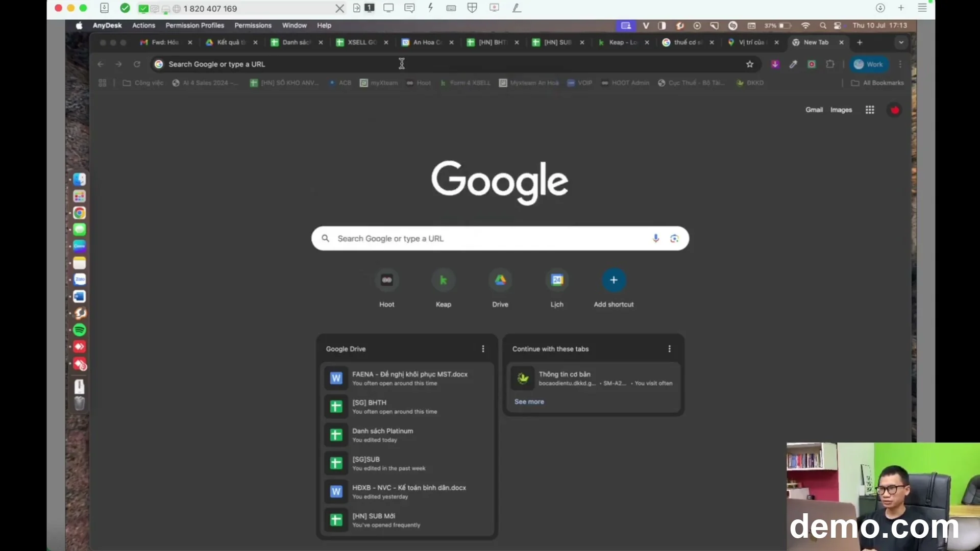Screen dimensions: 980x551
Task: Open the All Bookmarks folder
Action: [x=877, y=83]
